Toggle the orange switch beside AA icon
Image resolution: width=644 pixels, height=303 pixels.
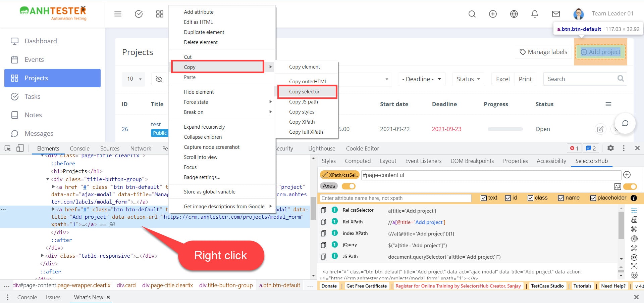pyautogui.click(x=630, y=186)
